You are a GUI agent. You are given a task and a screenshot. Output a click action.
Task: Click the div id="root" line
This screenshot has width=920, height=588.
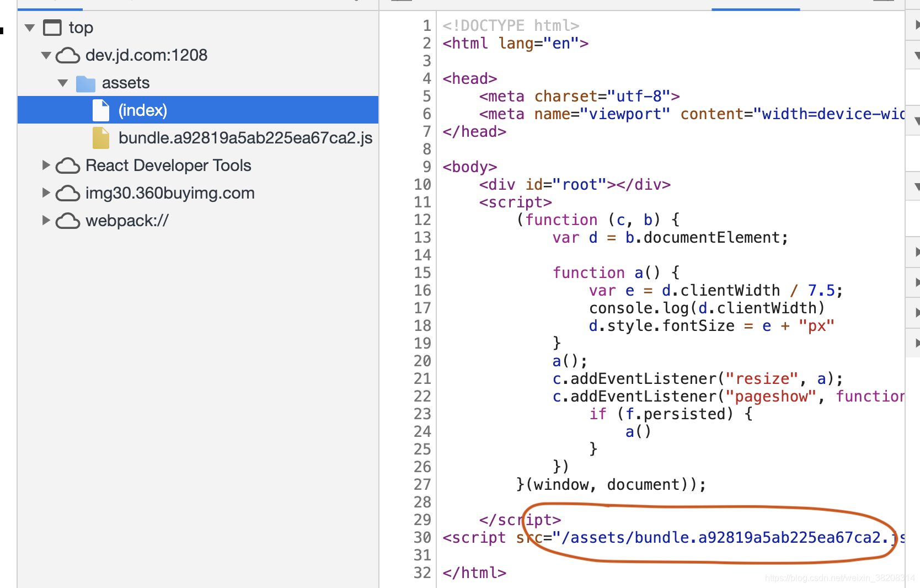(x=575, y=184)
